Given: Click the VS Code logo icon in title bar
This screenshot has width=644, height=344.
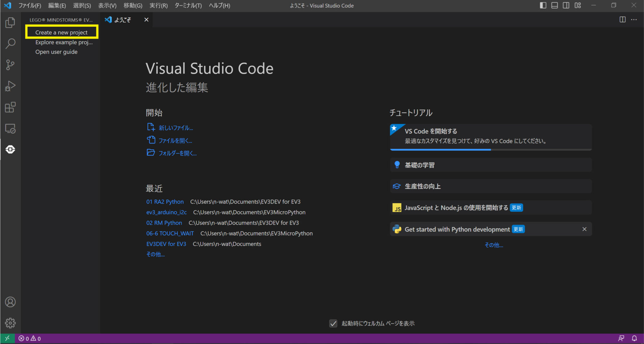Looking at the screenshot, I should [x=8, y=5].
